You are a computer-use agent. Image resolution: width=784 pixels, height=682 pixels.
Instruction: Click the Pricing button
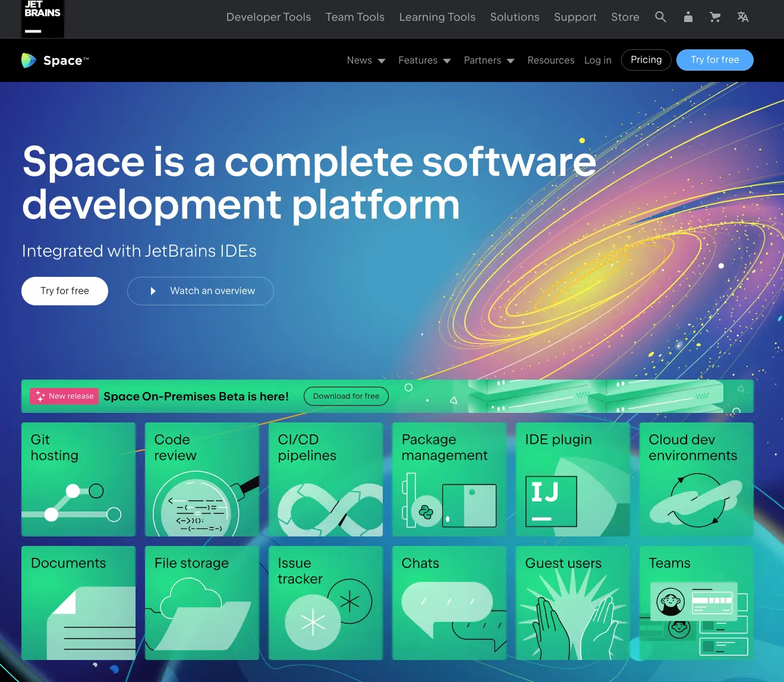pyautogui.click(x=646, y=60)
